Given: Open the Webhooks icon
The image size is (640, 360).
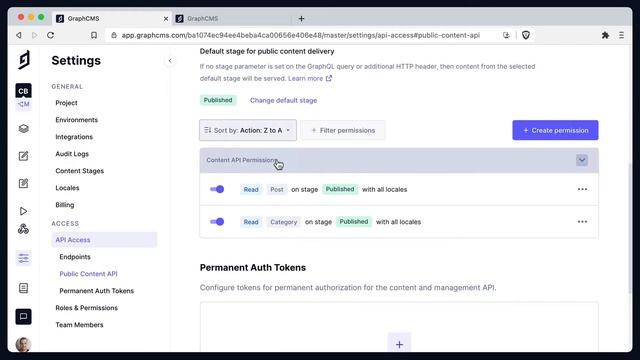Looking at the screenshot, I should click(23, 229).
